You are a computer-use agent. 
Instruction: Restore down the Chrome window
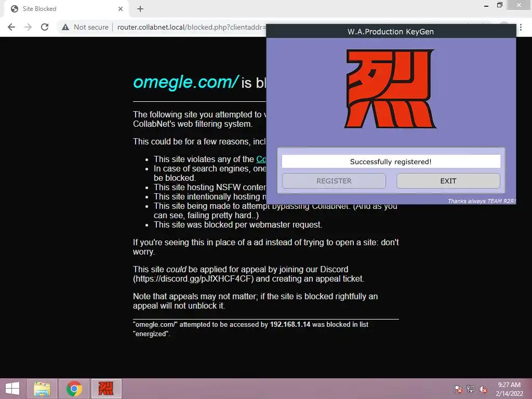pos(499,5)
